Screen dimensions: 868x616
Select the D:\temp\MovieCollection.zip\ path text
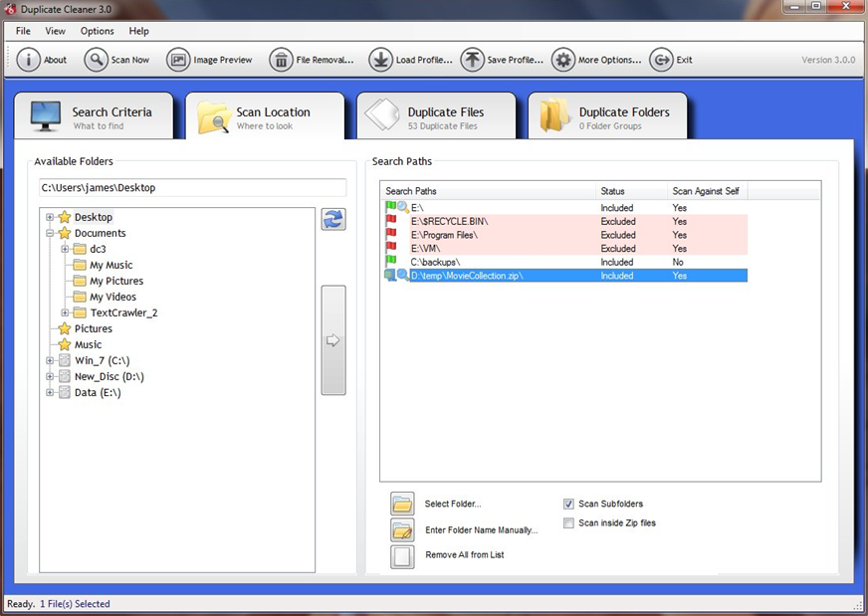point(467,276)
